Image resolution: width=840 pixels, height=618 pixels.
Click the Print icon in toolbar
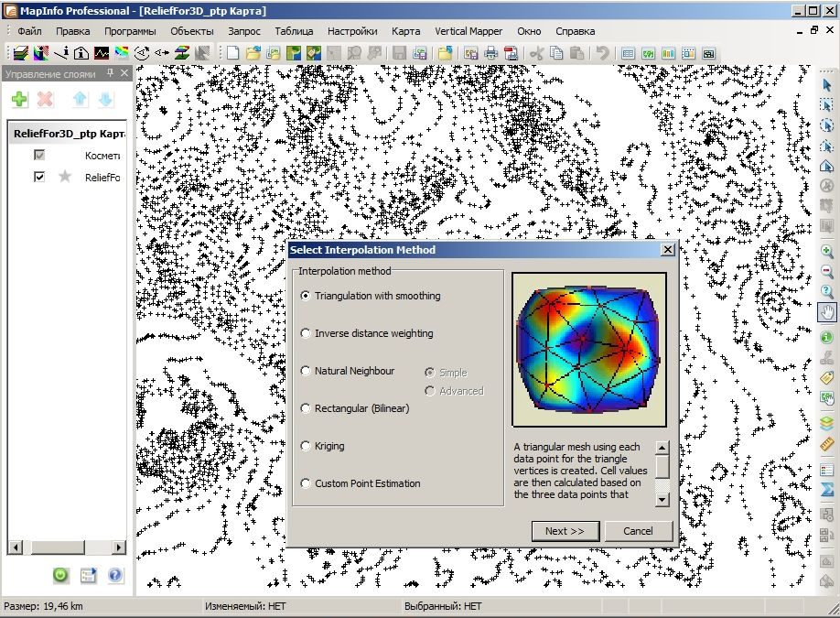click(490, 53)
